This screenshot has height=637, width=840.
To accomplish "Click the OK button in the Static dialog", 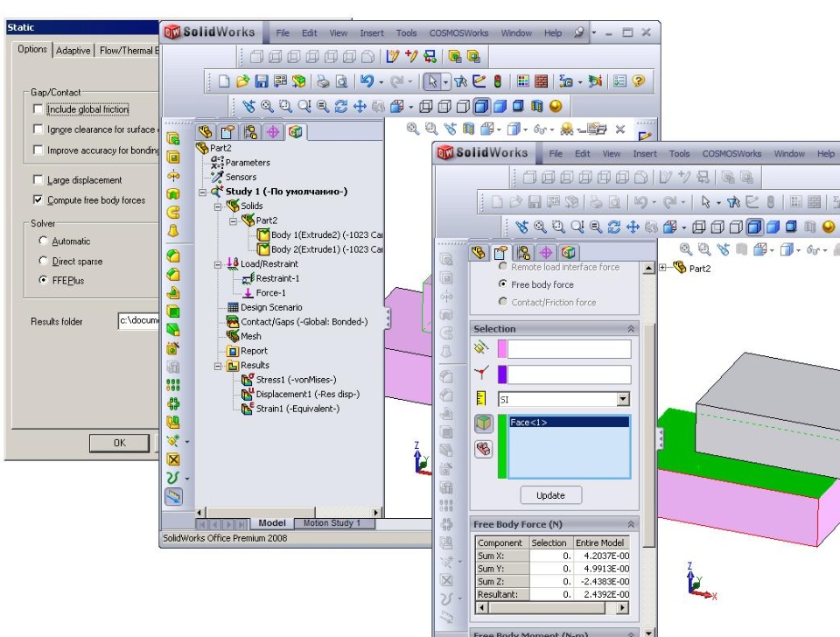I will (120, 443).
